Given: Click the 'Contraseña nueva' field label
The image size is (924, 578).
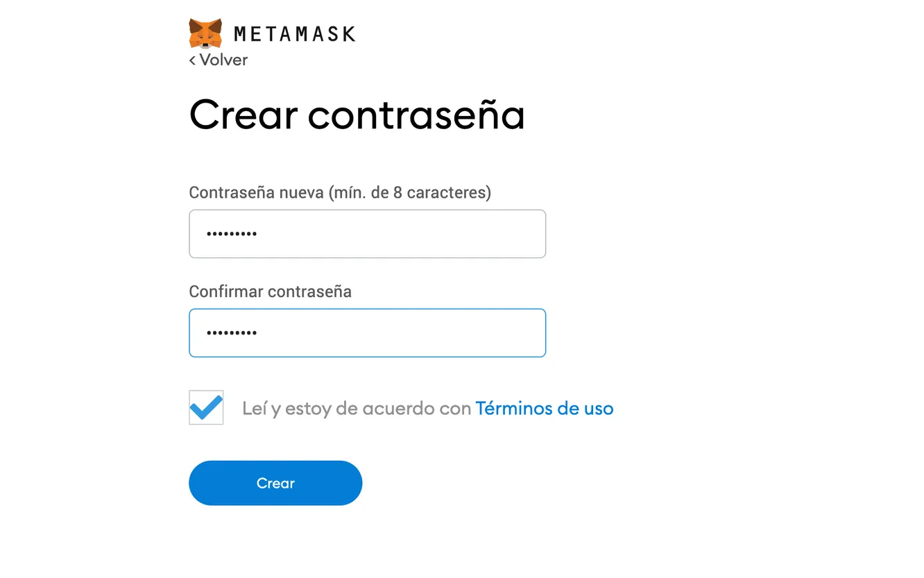Looking at the screenshot, I should click(339, 192).
